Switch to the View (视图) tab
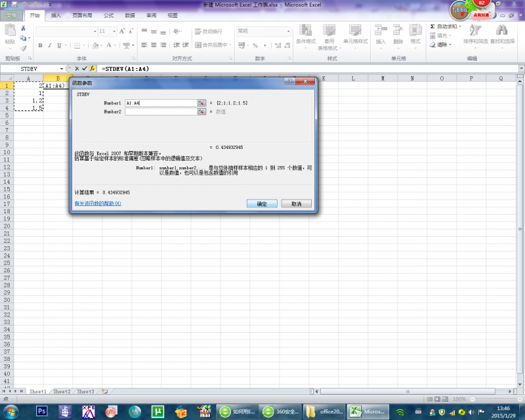Viewport: 525px width, 420px height. click(173, 15)
